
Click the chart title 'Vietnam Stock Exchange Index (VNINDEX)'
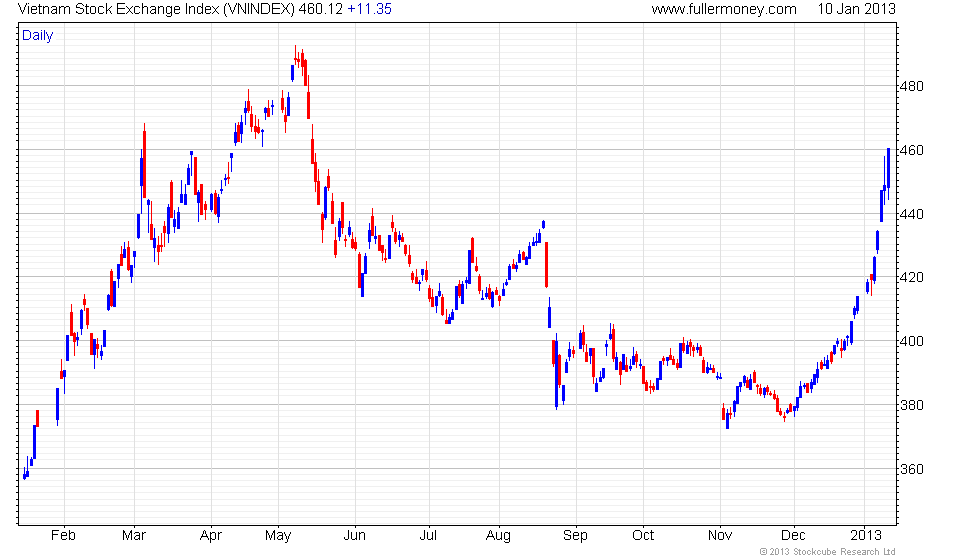156,9
